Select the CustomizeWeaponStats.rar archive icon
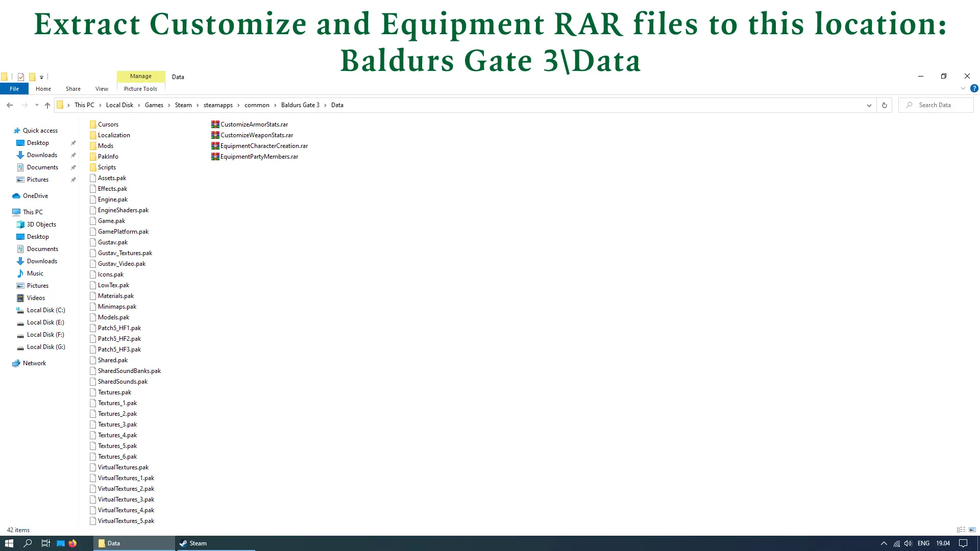Image resolution: width=980 pixels, height=551 pixels. click(215, 135)
